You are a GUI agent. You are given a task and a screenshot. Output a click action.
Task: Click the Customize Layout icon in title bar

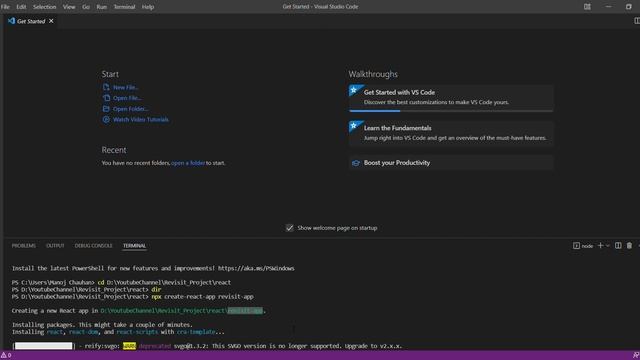(587, 7)
